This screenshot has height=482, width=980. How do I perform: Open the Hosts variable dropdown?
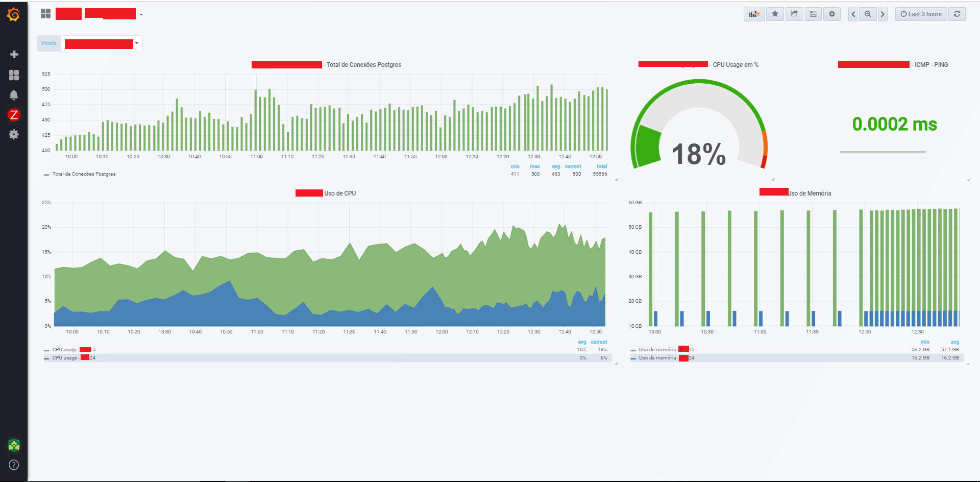click(x=102, y=43)
